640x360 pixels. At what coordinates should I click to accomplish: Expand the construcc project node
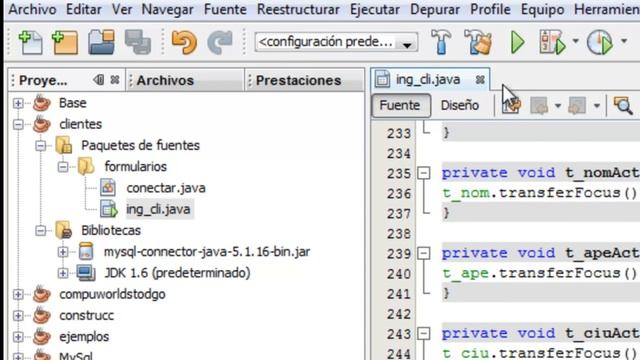point(18,315)
